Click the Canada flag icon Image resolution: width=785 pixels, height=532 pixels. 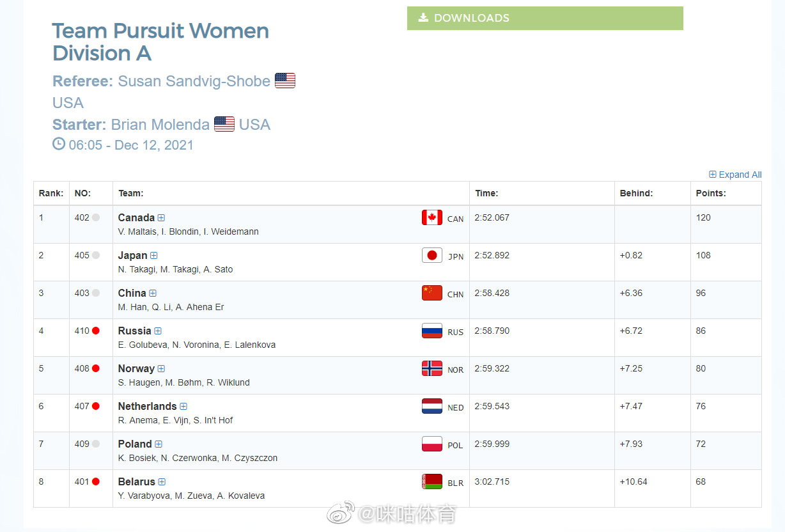pyautogui.click(x=432, y=217)
